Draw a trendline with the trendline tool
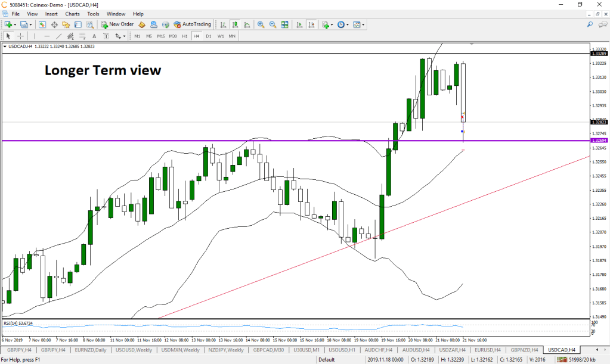The height and width of the screenshot is (364, 610). pyautogui.click(x=58, y=36)
